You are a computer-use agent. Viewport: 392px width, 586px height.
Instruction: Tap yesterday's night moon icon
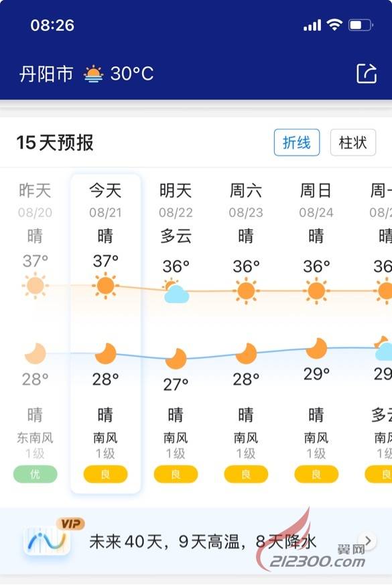tap(35, 353)
